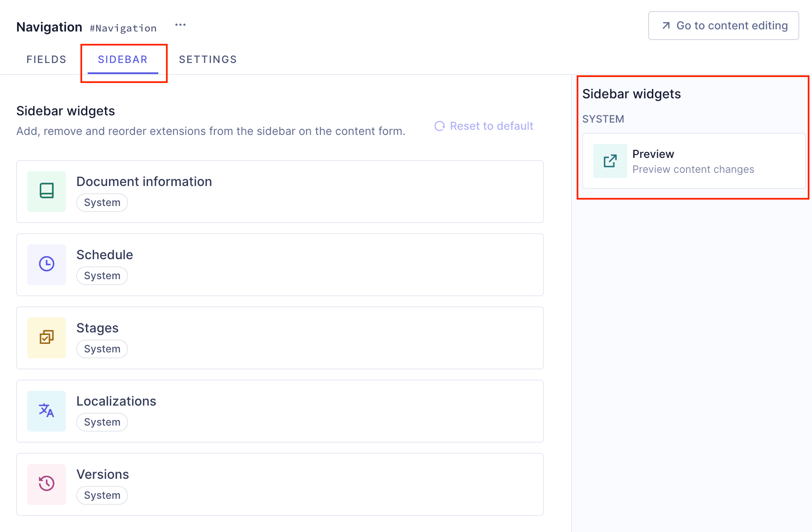The height and width of the screenshot is (532, 812).
Task: Click the Document information book icon
Action: pos(46,192)
